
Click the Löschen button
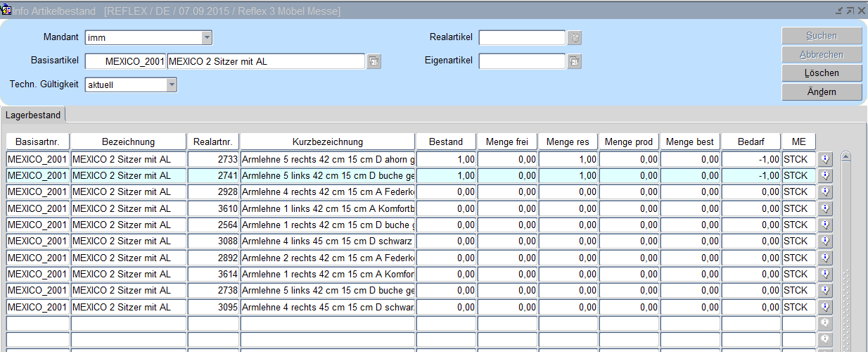pyautogui.click(x=822, y=73)
